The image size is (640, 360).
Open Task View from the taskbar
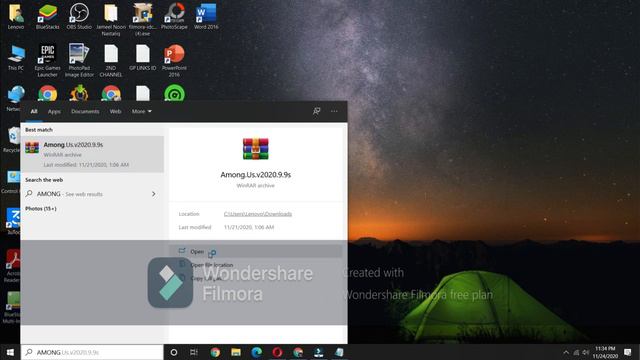click(x=194, y=352)
